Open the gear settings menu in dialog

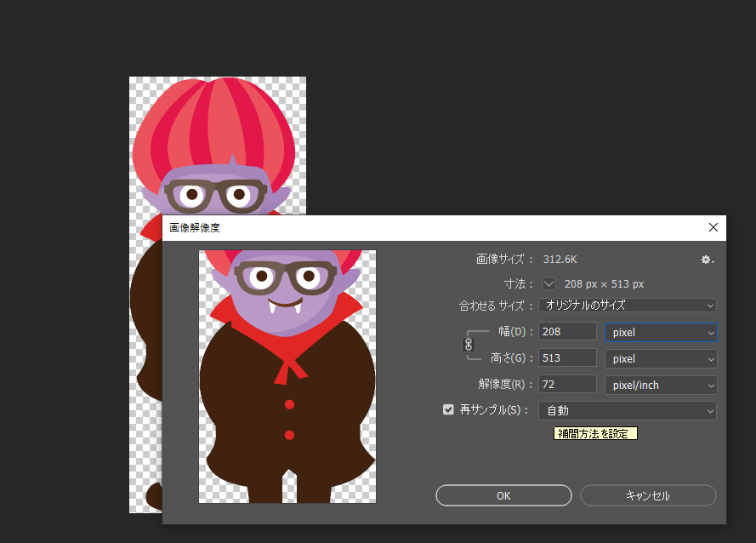click(x=707, y=260)
